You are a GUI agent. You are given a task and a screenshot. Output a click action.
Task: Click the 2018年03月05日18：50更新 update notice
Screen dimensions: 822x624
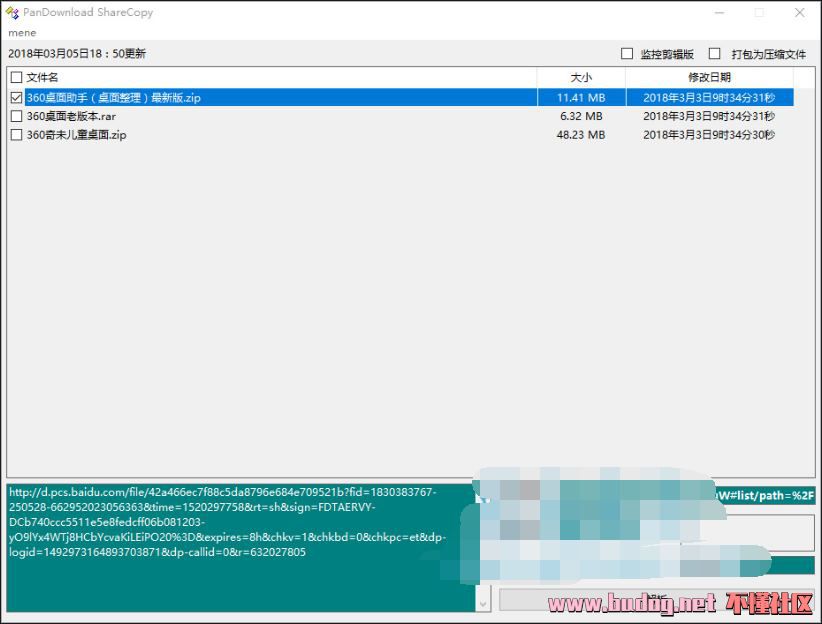coord(77,53)
